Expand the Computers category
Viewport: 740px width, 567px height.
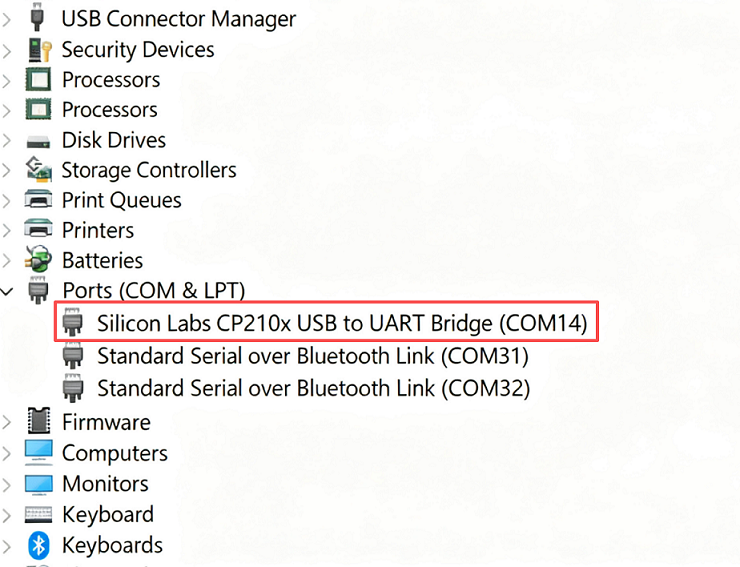[x=8, y=453]
